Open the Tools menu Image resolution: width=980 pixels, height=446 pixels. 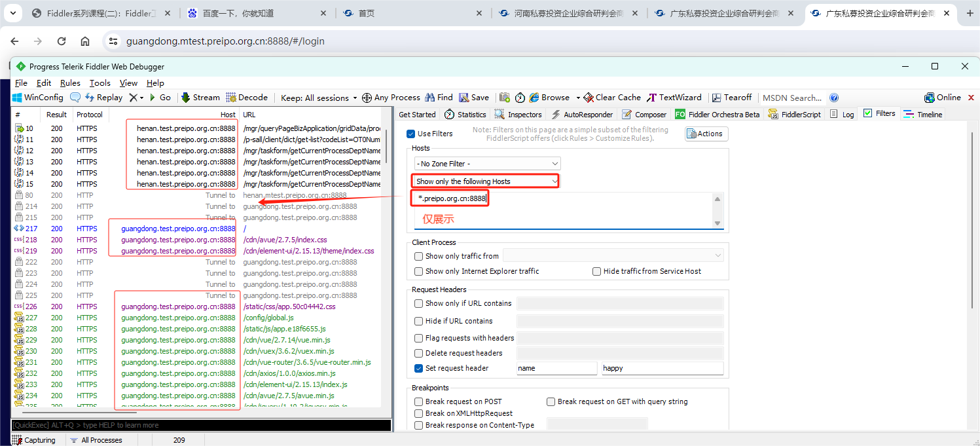pyautogui.click(x=100, y=83)
